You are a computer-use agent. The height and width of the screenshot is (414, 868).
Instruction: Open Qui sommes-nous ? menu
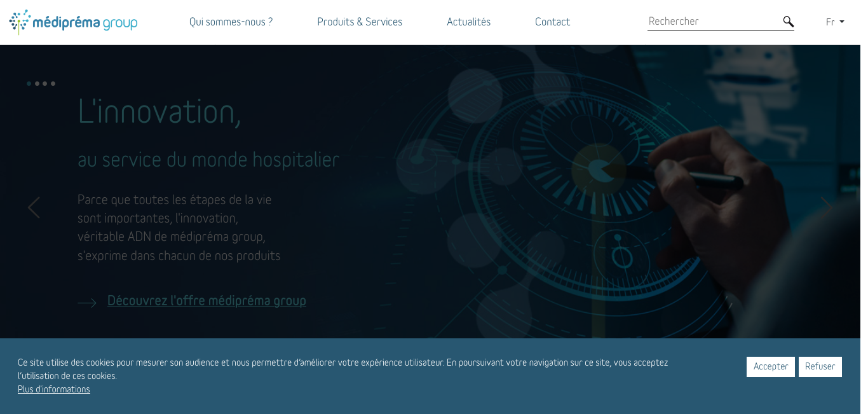coord(231,22)
